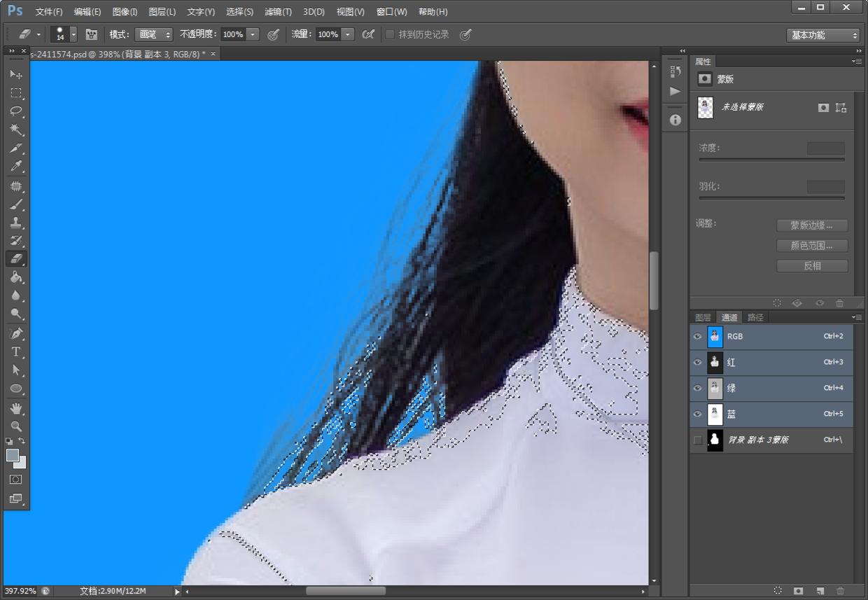Toggle visibility of 蓝 channel
Viewport: 868px width, 600px height.
click(697, 414)
